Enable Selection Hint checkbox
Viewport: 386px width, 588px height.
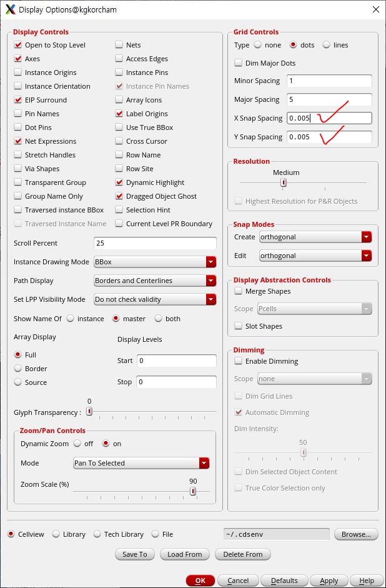(119, 210)
